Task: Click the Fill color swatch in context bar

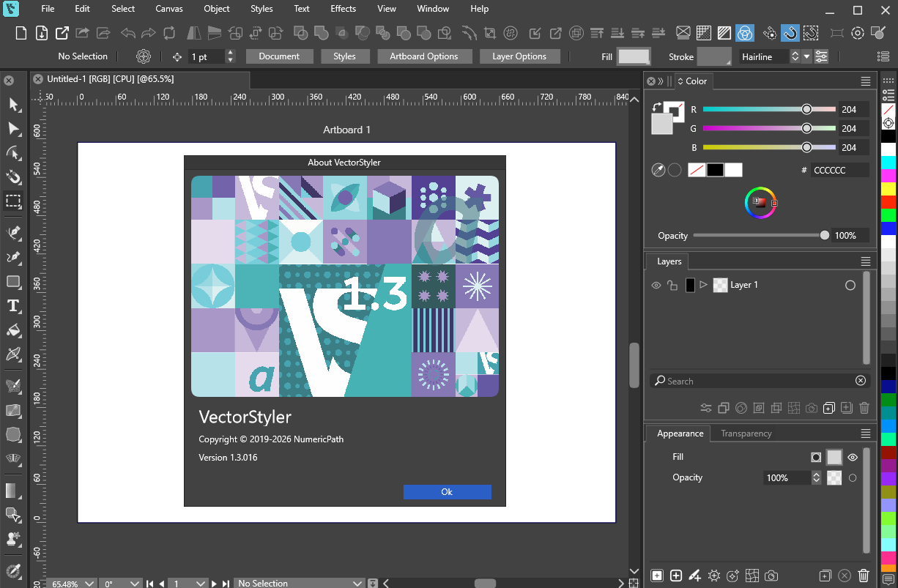Action: (634, 56)
